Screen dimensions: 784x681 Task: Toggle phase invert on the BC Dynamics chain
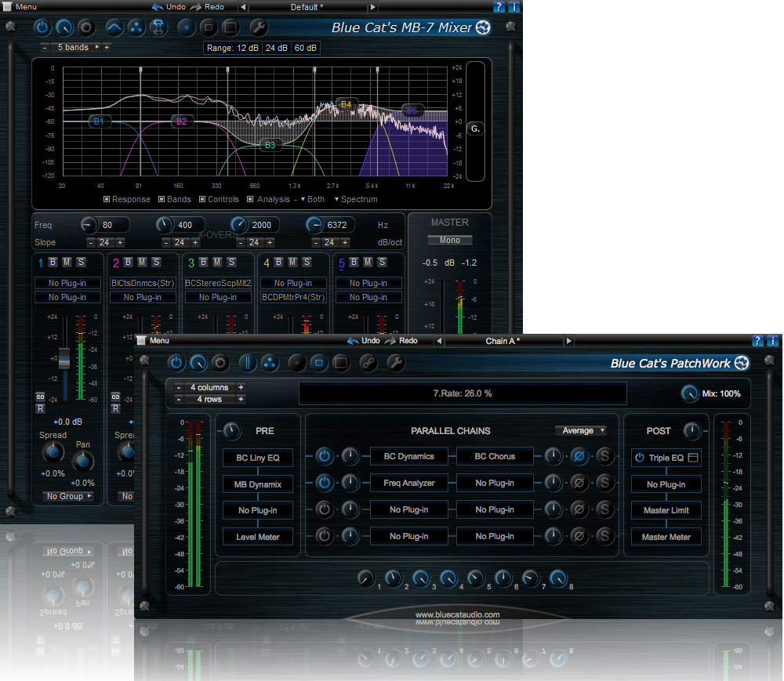pyautogui.click(x=579, y=456)
